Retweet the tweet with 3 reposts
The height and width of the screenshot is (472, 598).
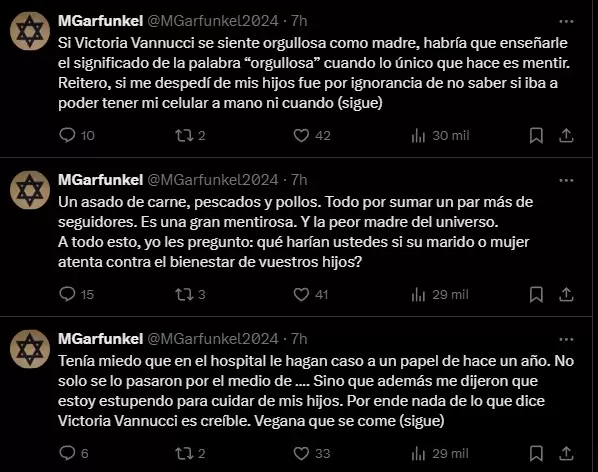[x=190, y=294]
